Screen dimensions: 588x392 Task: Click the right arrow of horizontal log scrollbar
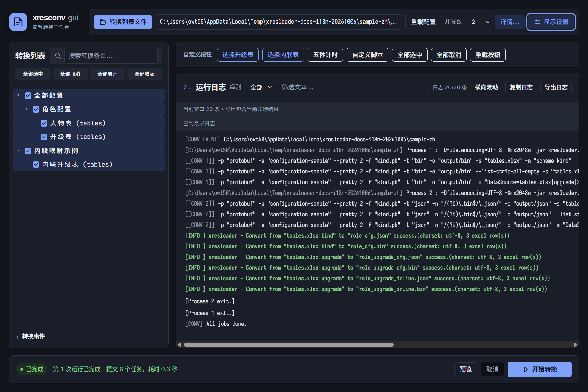[575, 345]
